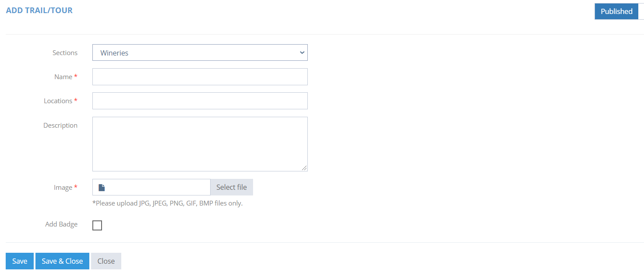Focus the Locations input field
This screenshot has height=279, width=644.
(200, 101)
